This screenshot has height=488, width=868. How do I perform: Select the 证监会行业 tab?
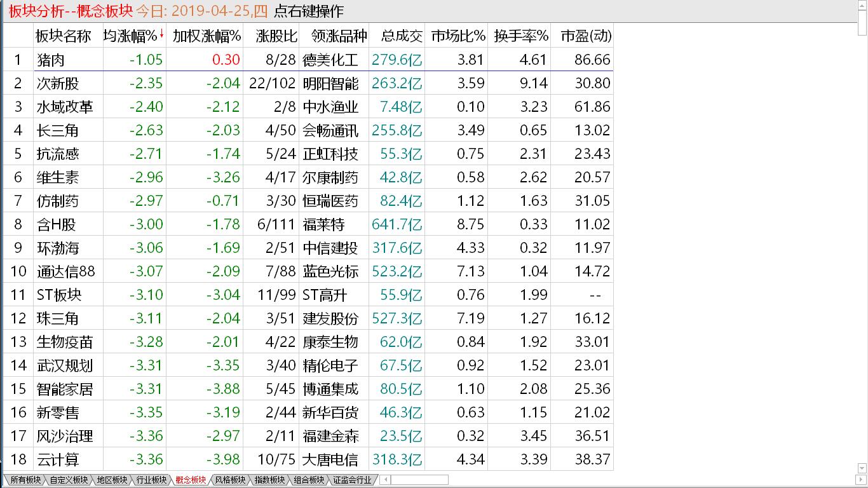[352, 480]
